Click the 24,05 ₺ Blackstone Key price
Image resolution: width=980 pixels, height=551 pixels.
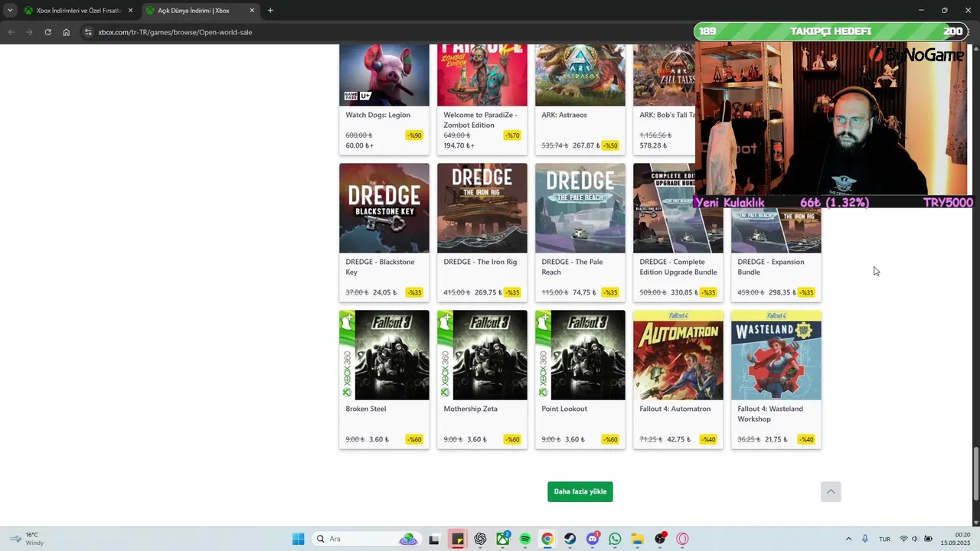click(x=385, y=292)
